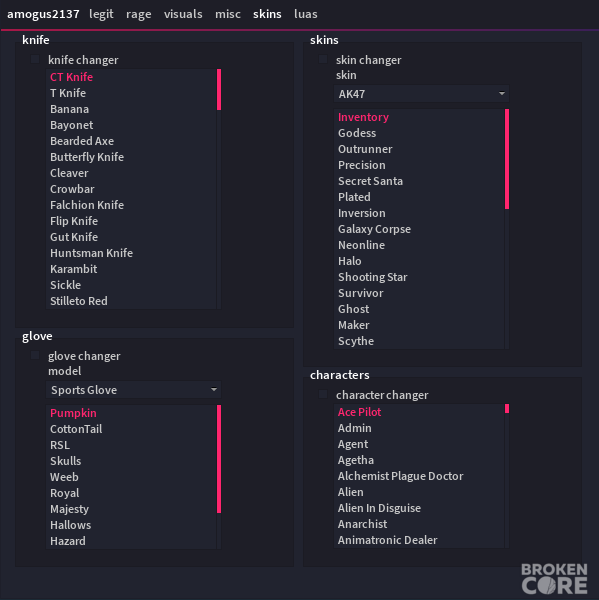Select CT Knife in knife list
The width and height of the screenshot is (599, 600).
(x=131, y=77)
